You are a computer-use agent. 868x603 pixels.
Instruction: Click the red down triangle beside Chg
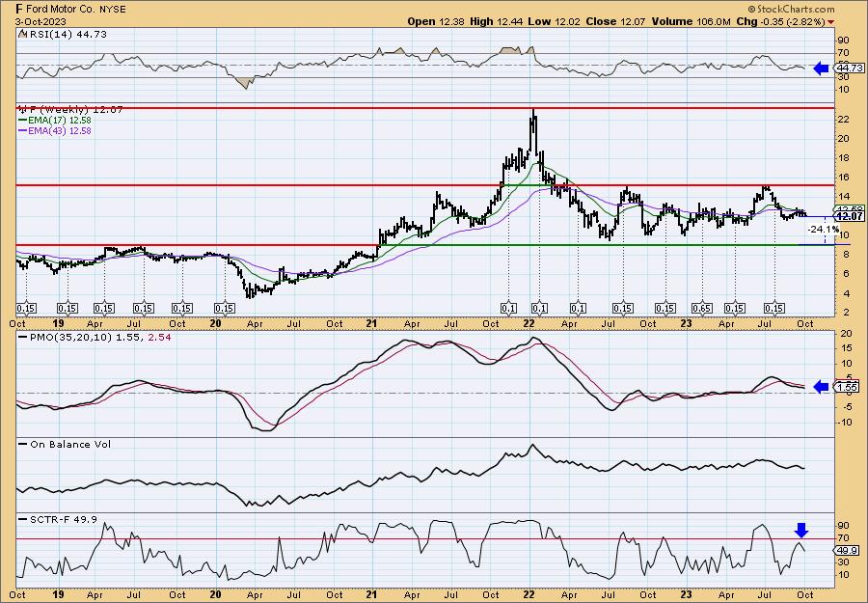[831, 22]
